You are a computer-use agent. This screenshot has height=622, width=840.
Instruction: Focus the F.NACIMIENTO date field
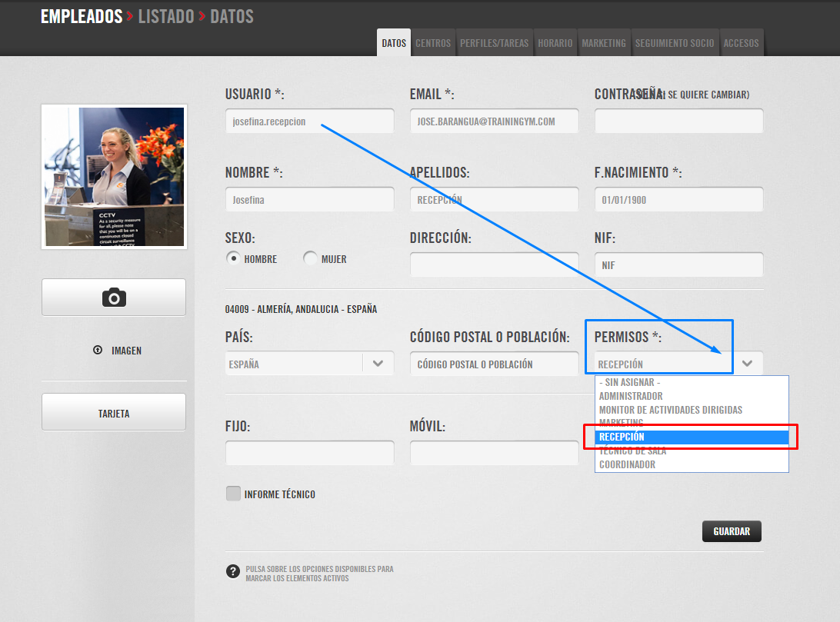(678, 199)
